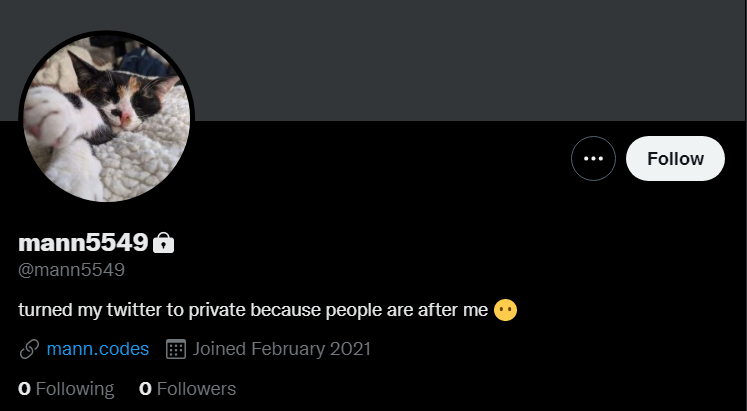Image resolution: width=747 pixels, height=411 pixels.
Task: Click the chain link icon beside mann.codes
Action: [29, 349]
